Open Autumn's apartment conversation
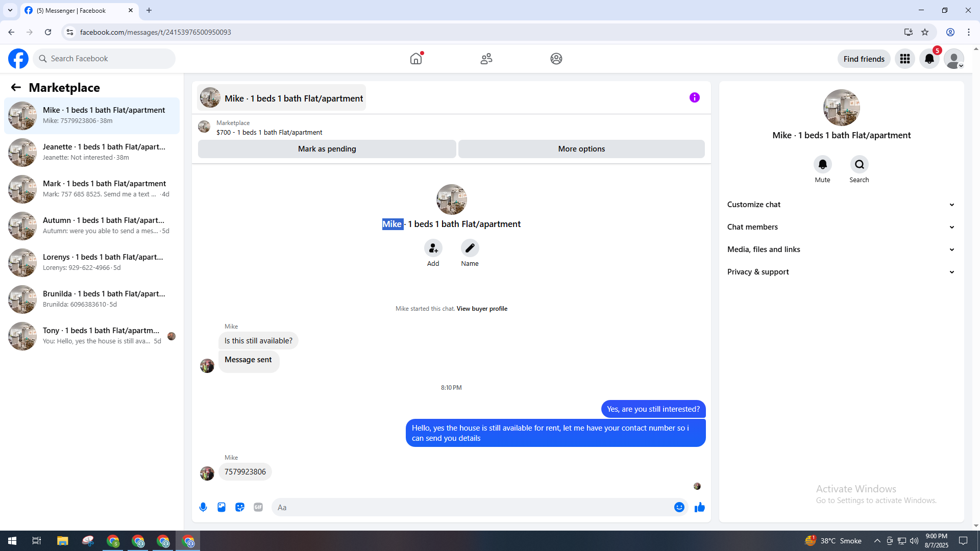980x551 pixels. 92,226
